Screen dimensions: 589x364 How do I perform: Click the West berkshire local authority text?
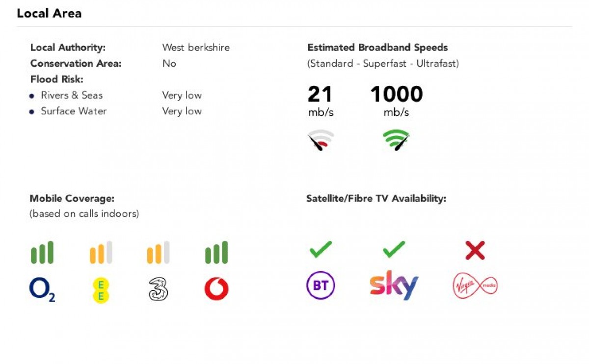pyautogui.click(x=196, y=48)
